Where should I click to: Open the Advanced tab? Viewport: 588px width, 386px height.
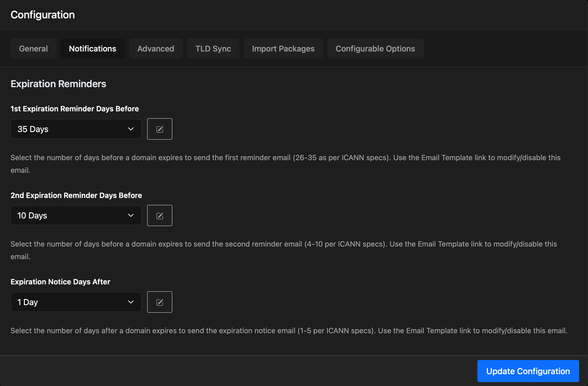coord(156,49)
